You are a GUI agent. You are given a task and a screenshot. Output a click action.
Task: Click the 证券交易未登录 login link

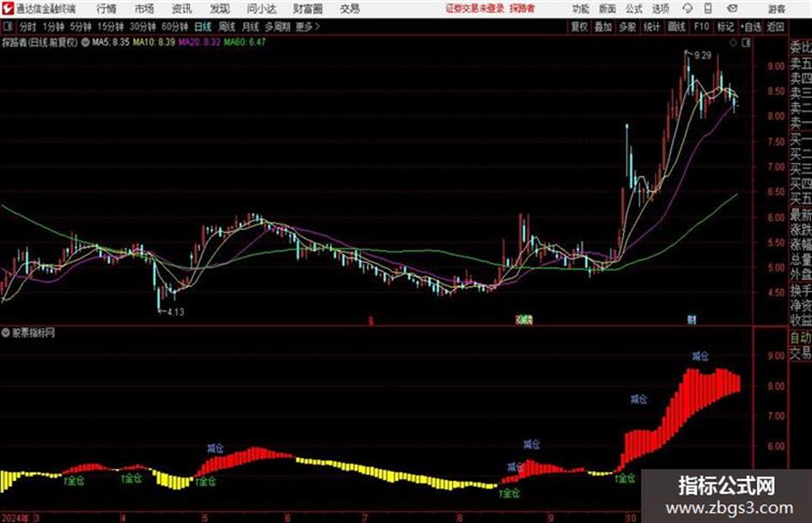tap(475, 9)
